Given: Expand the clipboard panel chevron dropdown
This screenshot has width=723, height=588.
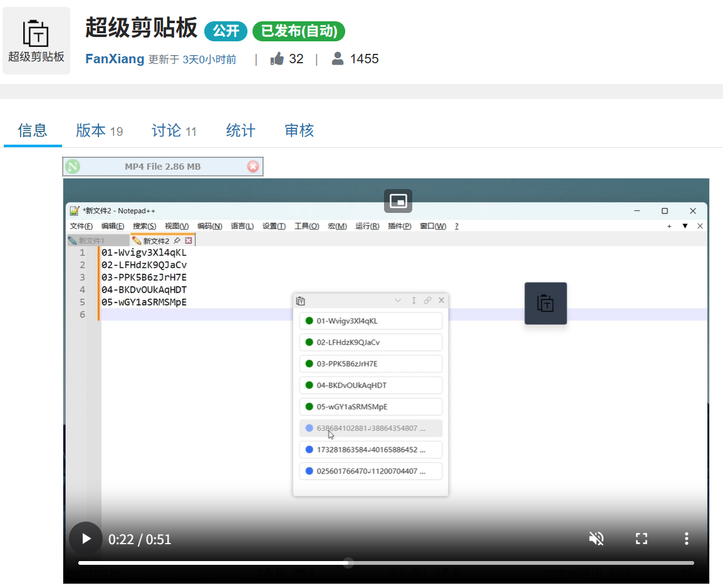Looking at the screenshot, I should [397, 301].
